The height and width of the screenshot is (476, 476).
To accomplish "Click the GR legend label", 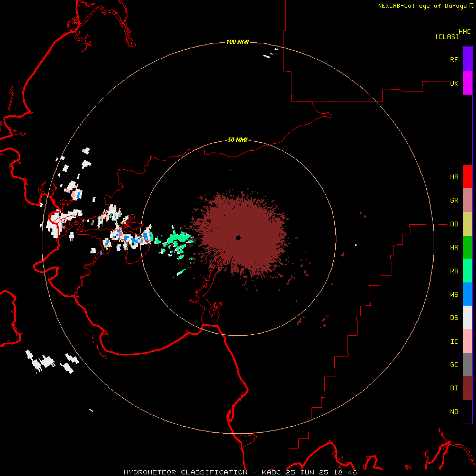I will click(454, 200).
